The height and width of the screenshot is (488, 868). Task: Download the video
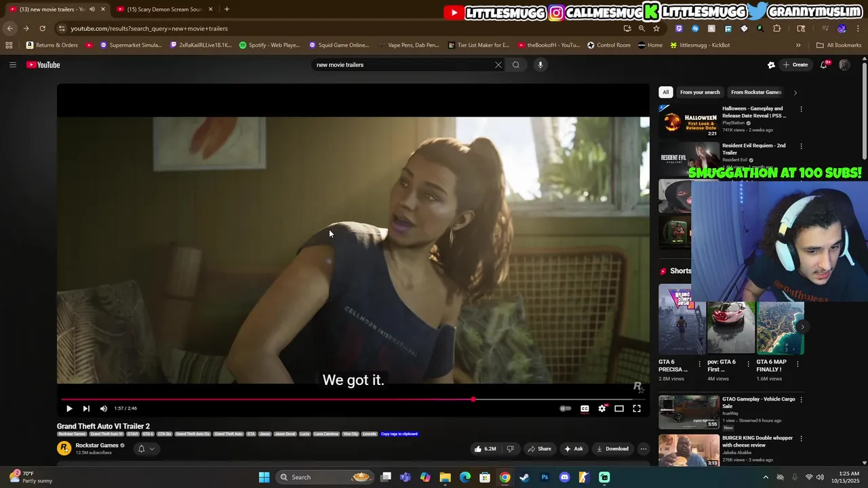tap(612, 449)
